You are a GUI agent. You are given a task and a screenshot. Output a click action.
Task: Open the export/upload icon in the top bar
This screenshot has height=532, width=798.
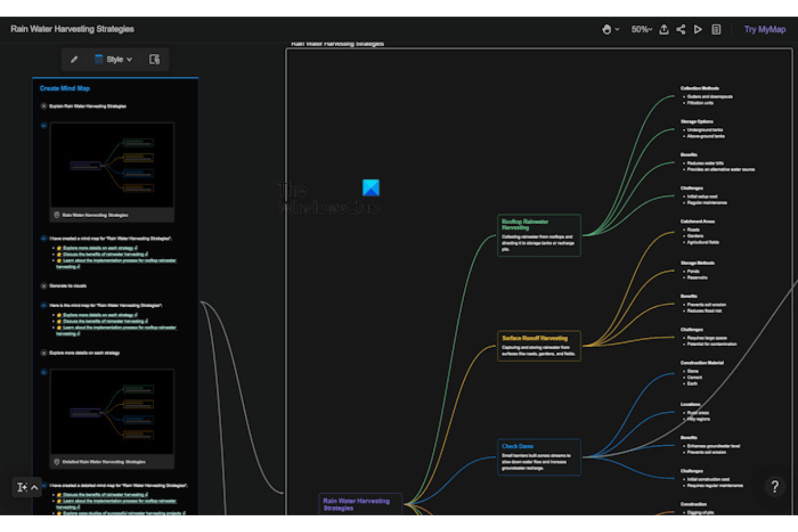point(664,30)
